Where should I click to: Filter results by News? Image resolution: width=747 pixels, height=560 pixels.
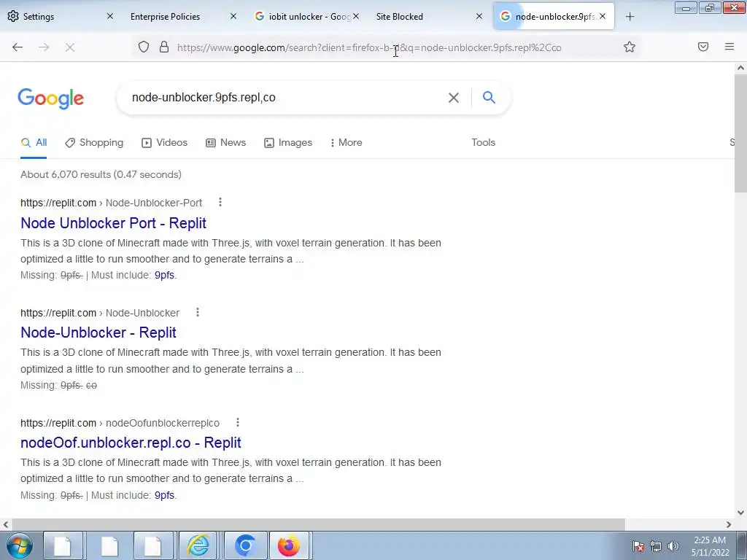point(226,142)
